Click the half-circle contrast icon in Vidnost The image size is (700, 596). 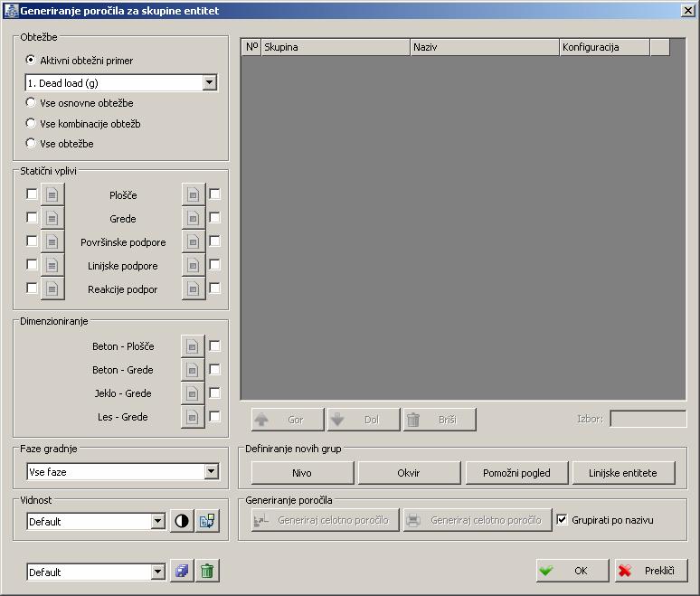pyautogui.click(x=182, y=521)
